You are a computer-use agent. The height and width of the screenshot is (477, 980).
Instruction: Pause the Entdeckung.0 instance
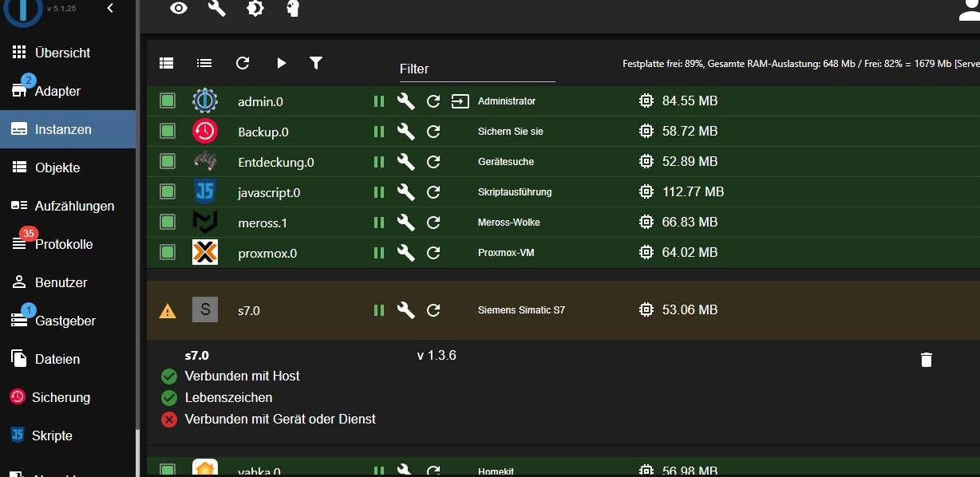click(379, 162)
